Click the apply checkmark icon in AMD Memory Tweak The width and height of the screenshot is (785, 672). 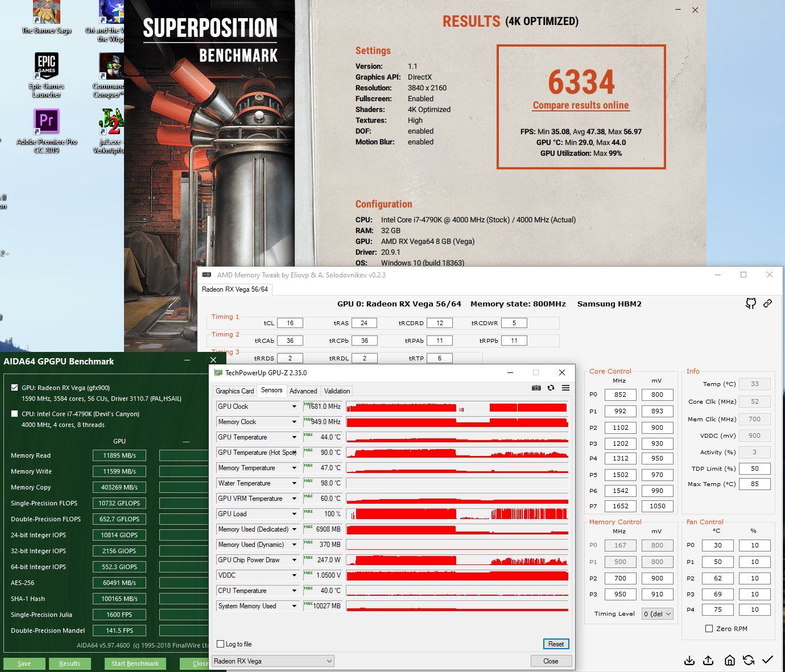click(768, 659)
